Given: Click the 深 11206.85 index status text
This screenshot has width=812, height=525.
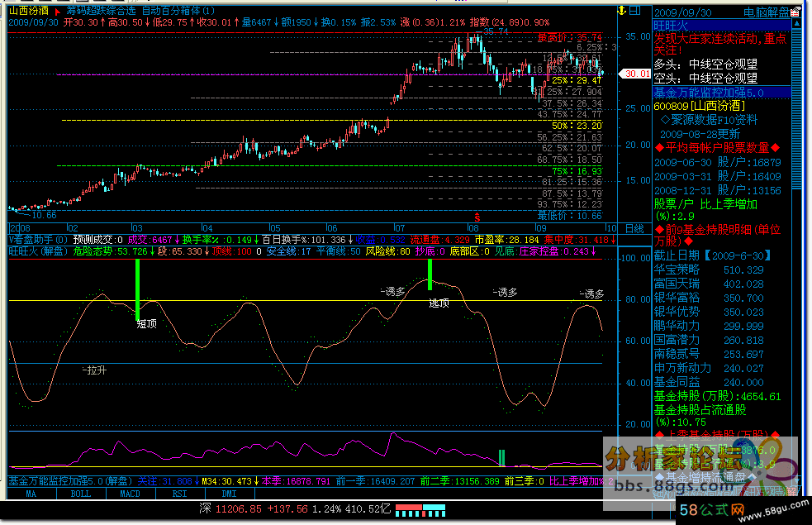Looking at the screenshot, I should [230, 509].
